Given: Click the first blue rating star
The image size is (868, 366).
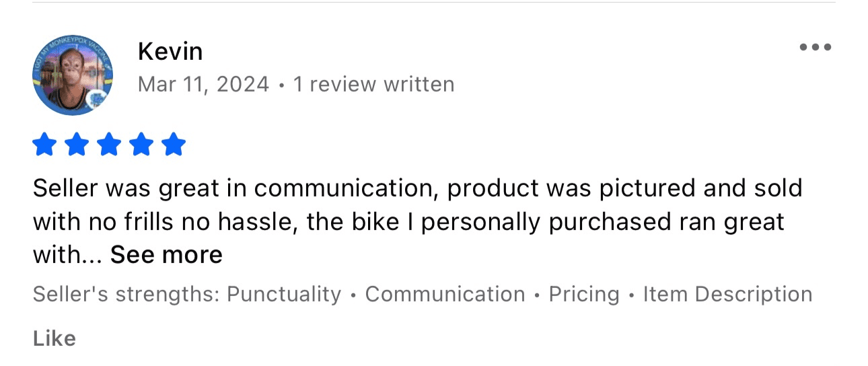Looking at the screenshot, I should click(44, 144).
